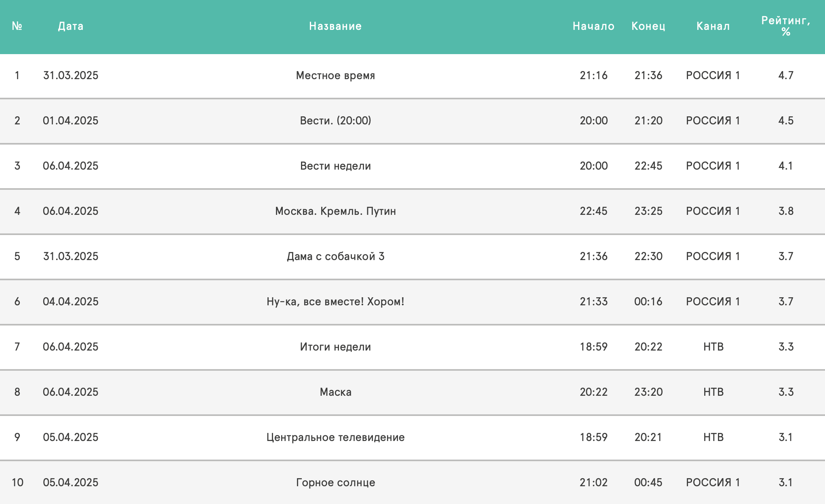
Task: Select the title Ну-ка, все вместе! Хором!
Action: point(335,302)
